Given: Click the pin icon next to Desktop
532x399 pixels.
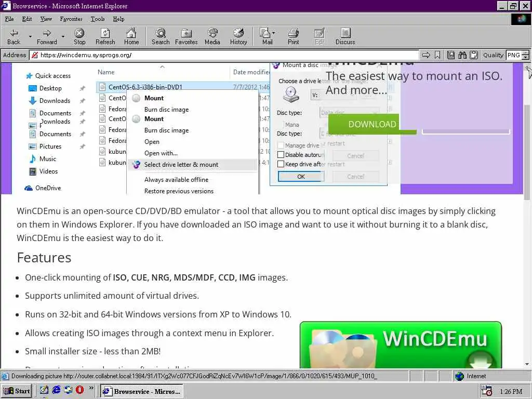Looking at the screenshot, I should pos(82,88).
